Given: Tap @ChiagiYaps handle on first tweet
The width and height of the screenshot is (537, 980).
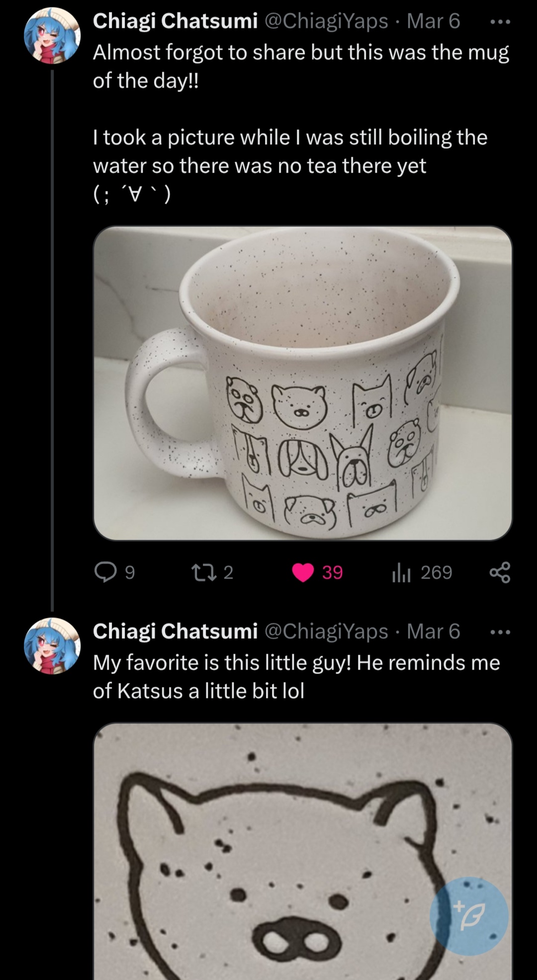Looking at the screenshot, I should (326, 21).
